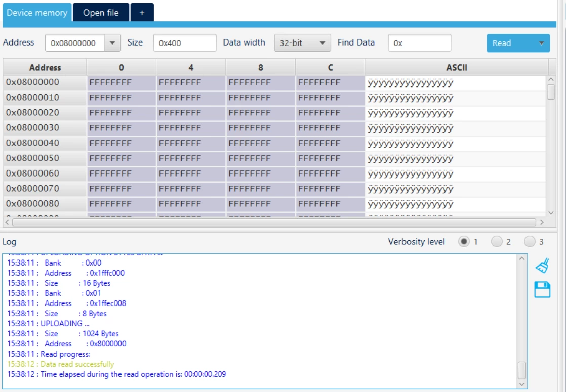The height and width of the screenshot is (392, 566).
Task: Select column 0 cell in row 0x08000000
Action: [122, 82]
